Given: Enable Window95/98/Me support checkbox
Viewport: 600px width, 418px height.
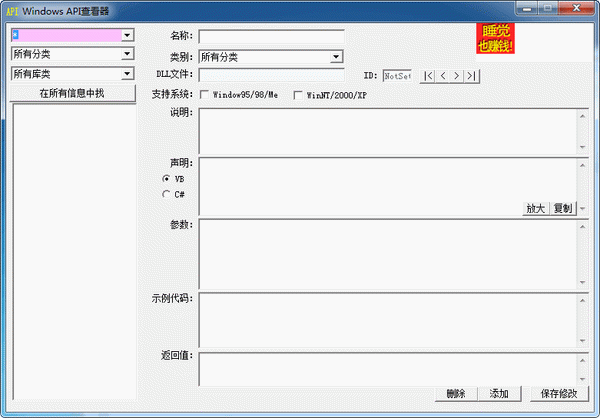Looking at the screenshot, I should (204, 95).
